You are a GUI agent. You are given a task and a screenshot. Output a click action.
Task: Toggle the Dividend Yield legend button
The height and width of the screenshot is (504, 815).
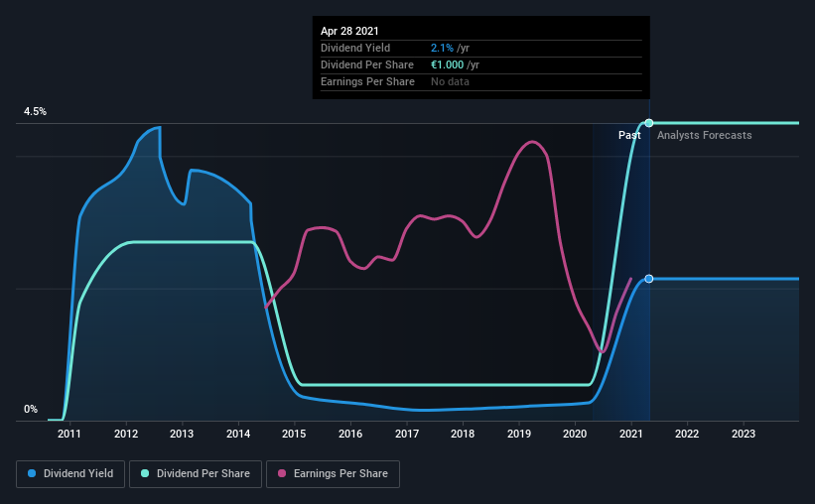click(x=70, y=474)
